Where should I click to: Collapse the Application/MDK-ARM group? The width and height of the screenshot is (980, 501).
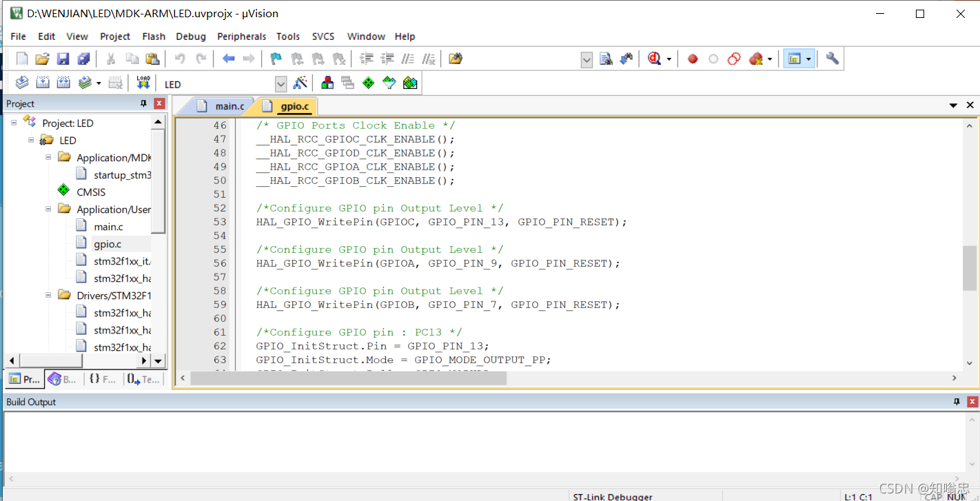[48, 156]
